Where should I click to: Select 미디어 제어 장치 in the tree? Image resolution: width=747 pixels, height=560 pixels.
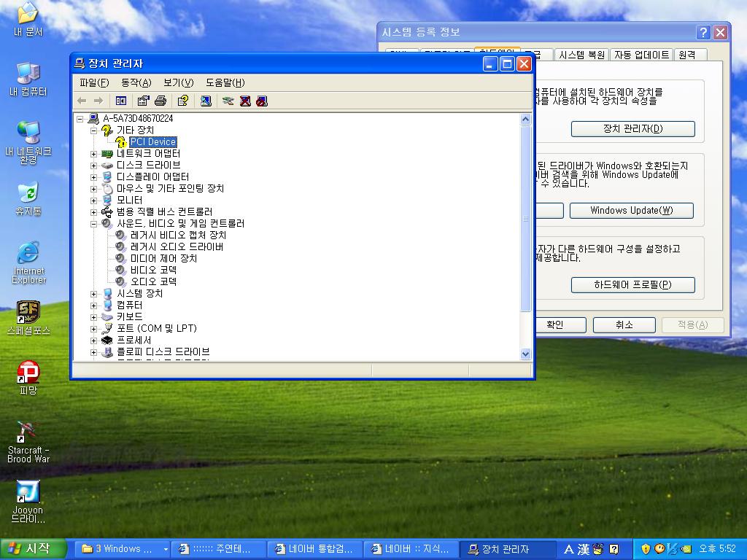tap(163, 259)
